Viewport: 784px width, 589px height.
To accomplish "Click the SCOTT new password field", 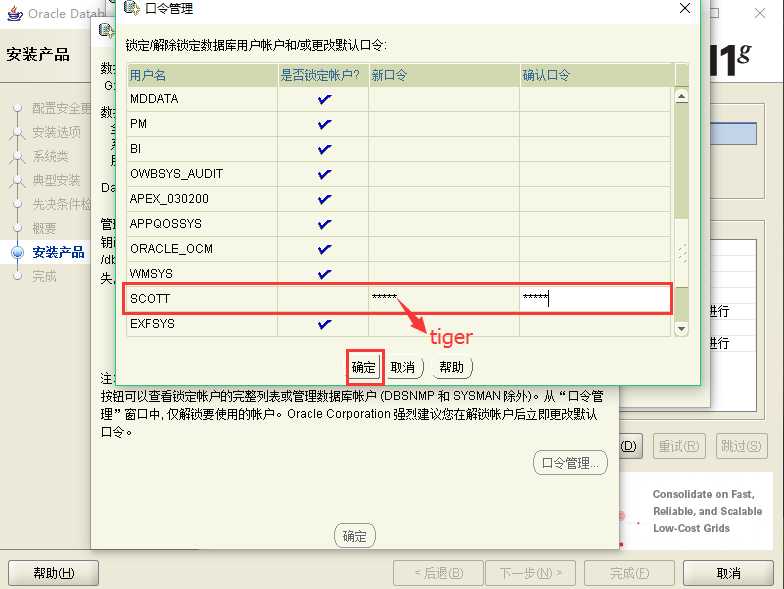I will pyautogui.click(x=444, y=299).
